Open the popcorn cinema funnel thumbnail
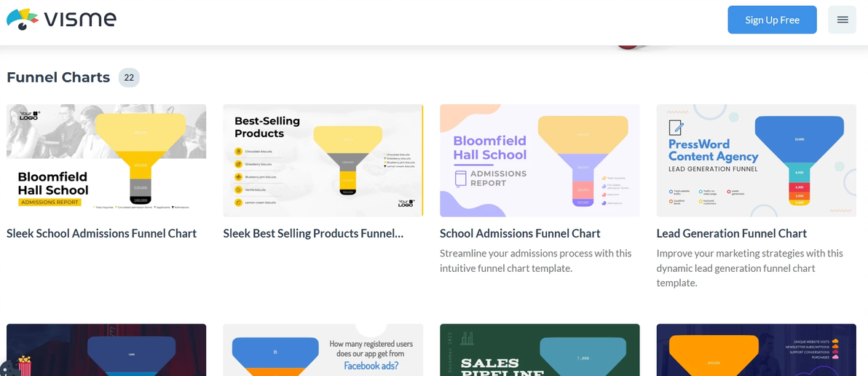 106,350
